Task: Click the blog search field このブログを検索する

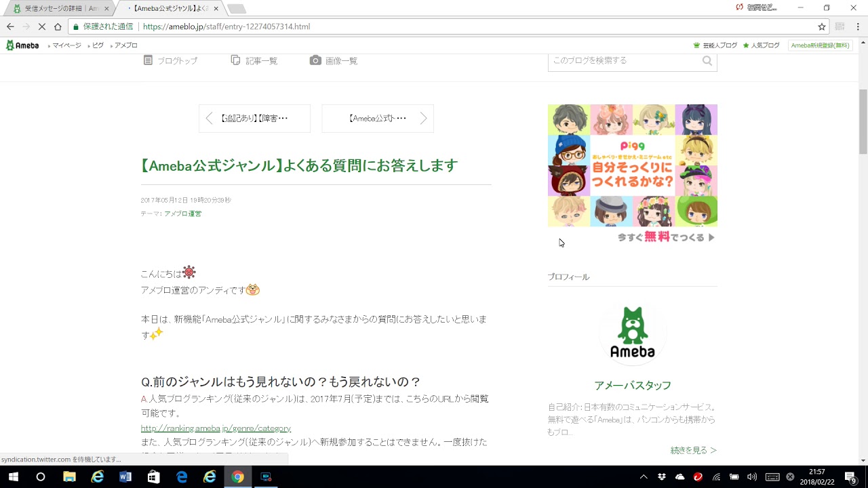Action: [624, 60]
